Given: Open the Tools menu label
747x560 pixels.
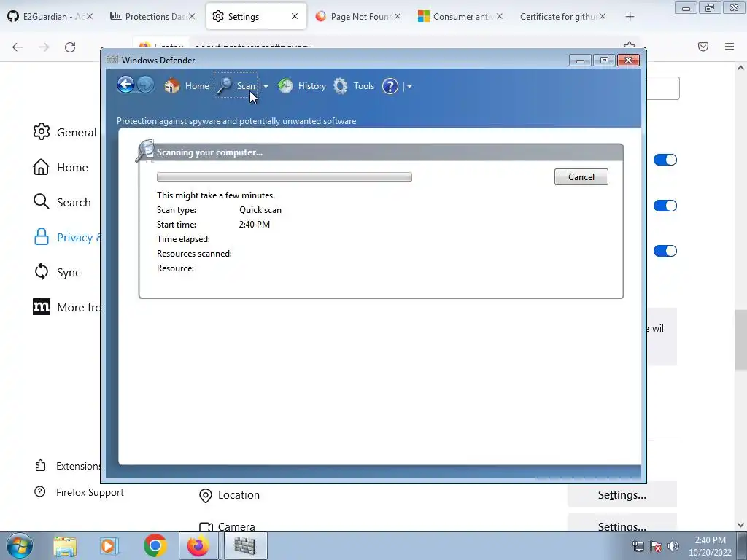Looking at the screenshot, I should click(x=364, y=86).
